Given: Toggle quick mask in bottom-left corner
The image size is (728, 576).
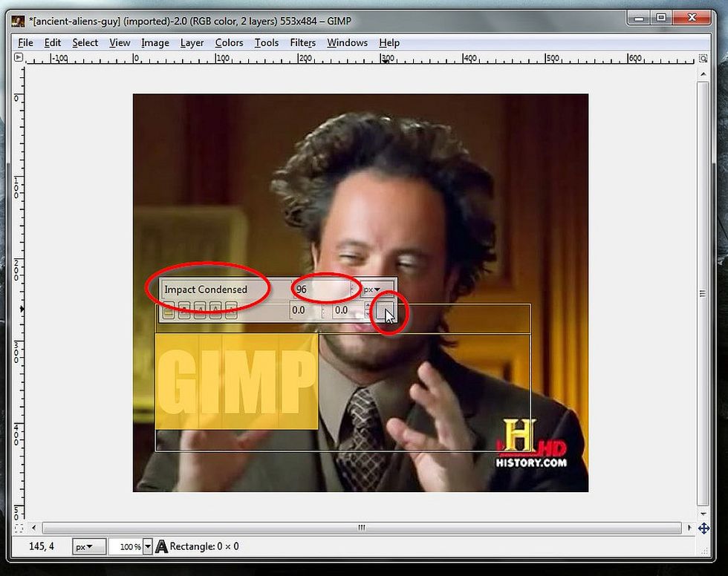Looking at the screenshot, I should pos(18,528).
